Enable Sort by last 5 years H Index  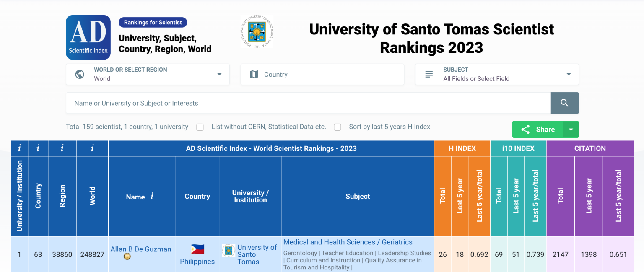338,127
